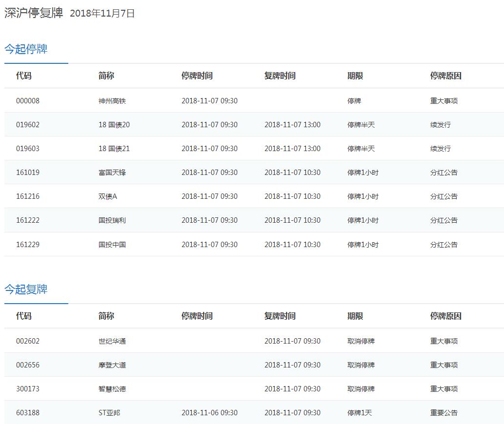Open stock code 002656
Viewport: 504px width, 424px height.
pos(28,365)
